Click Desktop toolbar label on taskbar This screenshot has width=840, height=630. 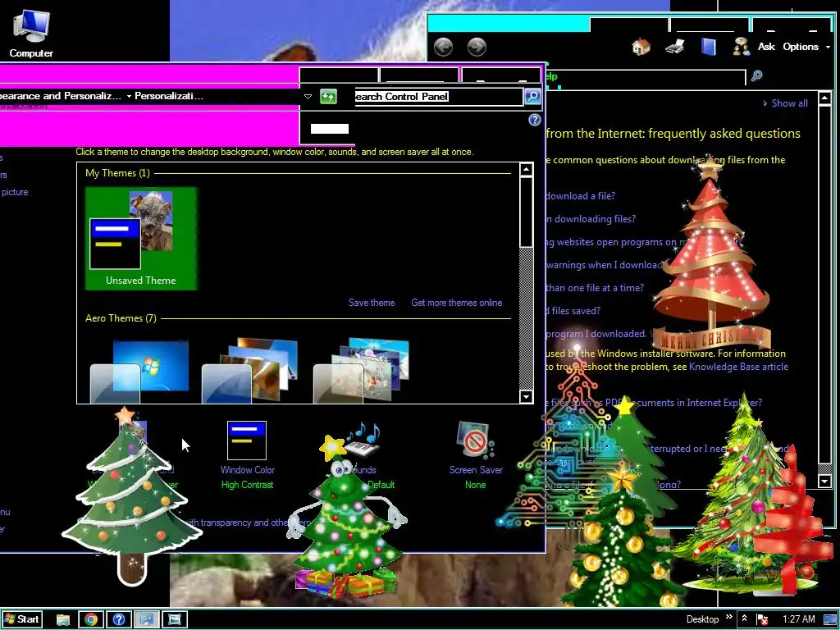point(702,619)
